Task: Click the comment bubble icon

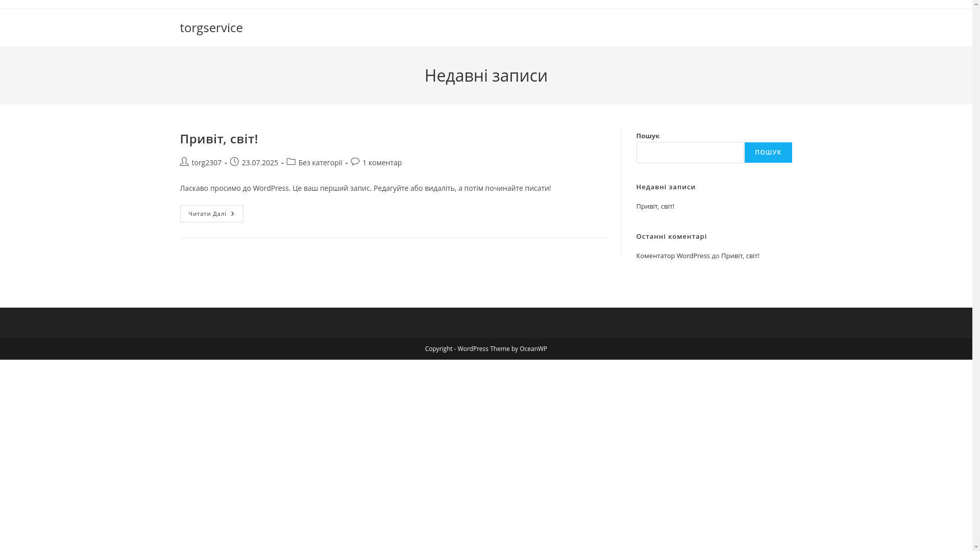Action: pyautogui.click(x=355, y=162)
